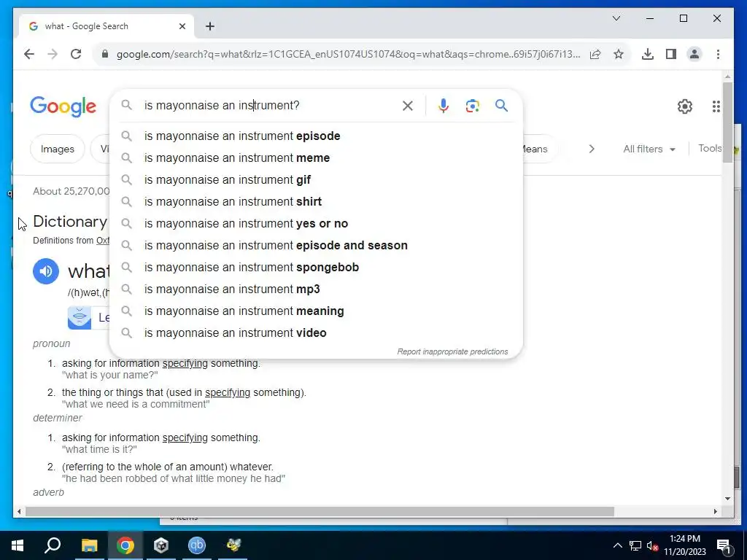Screen dimensions: 747x560
Task: Clear the search box text
Action: coord(407,105)
